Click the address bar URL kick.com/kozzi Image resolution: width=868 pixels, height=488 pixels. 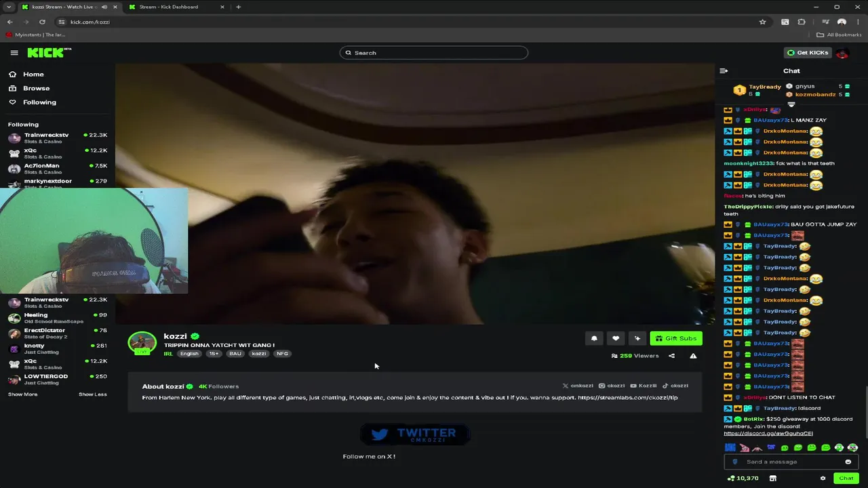click(x=90, y=22)
